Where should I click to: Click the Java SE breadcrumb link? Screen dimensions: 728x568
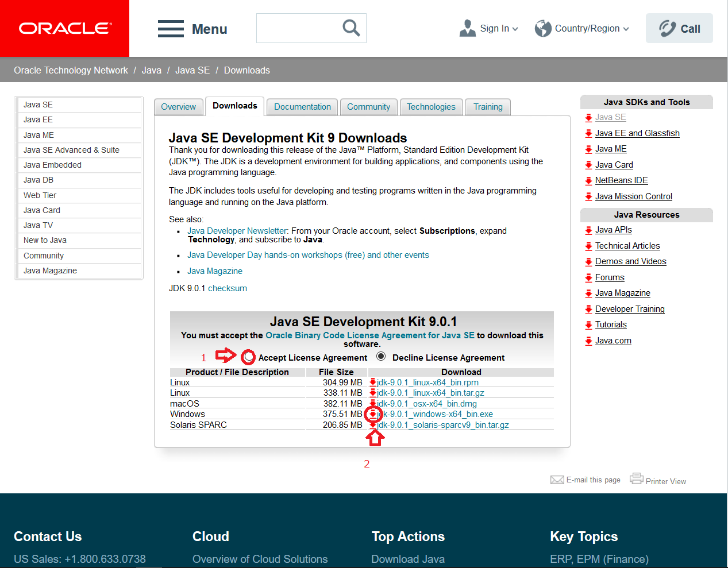pyautogui.click(x=192, y=70)
